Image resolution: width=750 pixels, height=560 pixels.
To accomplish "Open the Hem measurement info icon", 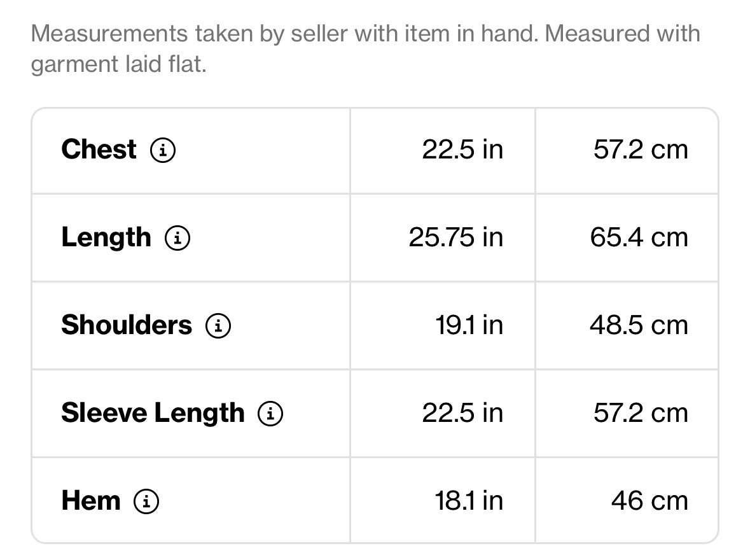I will pyautogui.click(x=146, y=501).
